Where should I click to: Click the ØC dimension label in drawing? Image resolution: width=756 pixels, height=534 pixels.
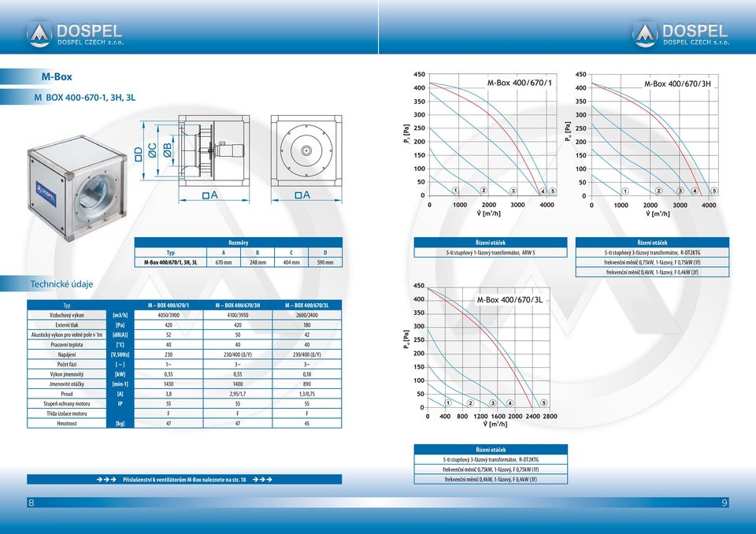coord(152,150)
